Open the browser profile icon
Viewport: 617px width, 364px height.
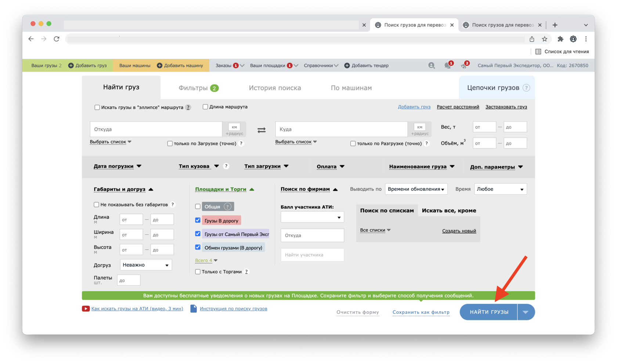click(573, 39)
